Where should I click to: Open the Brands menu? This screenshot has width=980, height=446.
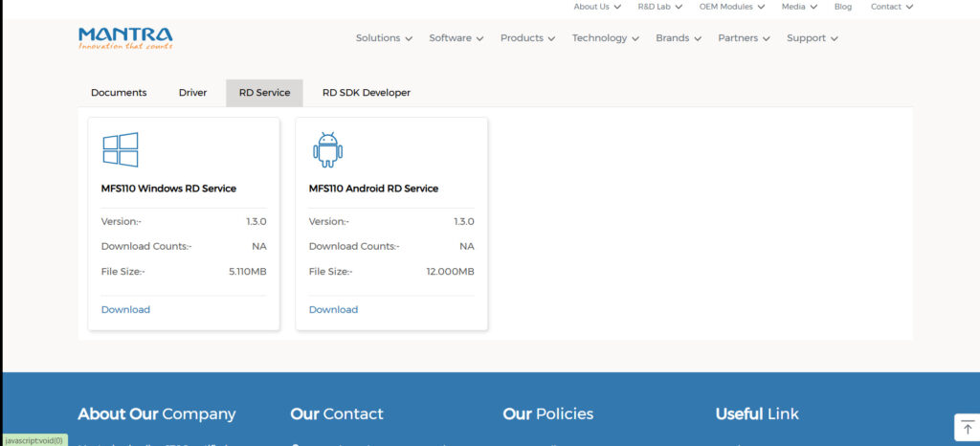679,38
